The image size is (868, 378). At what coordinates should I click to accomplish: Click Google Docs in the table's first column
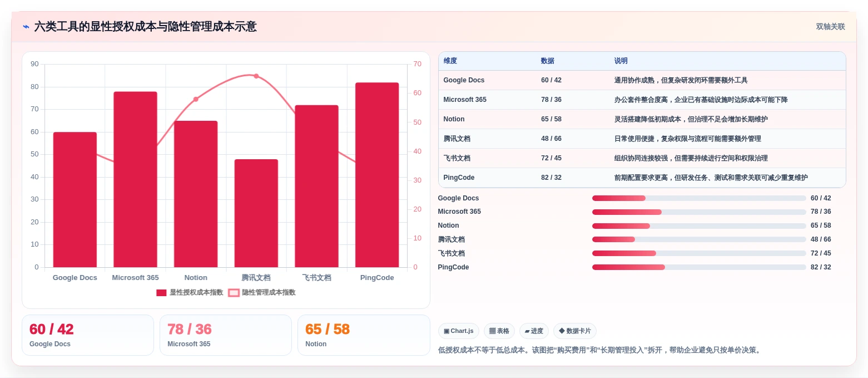pyautogui.click(x=464, y=80)
